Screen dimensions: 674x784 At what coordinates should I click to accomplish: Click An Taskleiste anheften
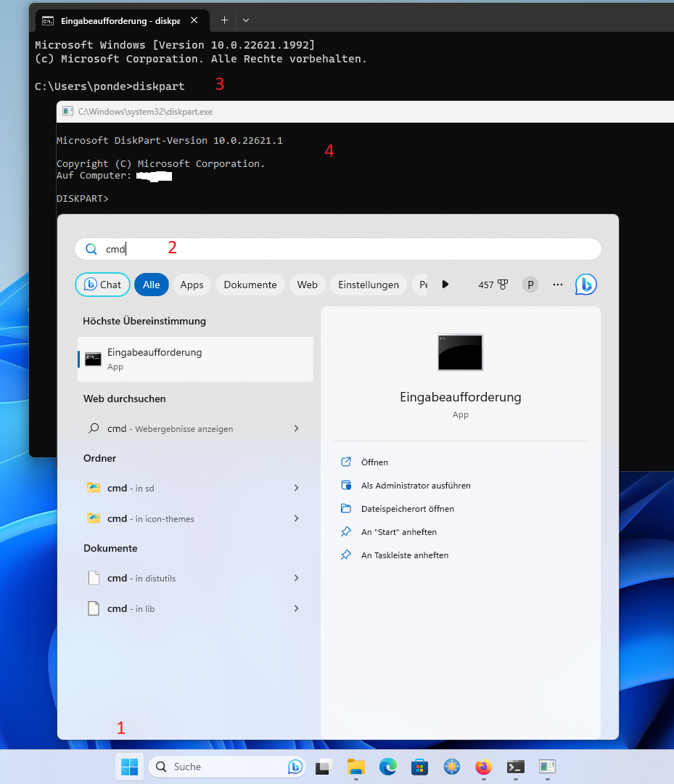(x=405, y=555)
